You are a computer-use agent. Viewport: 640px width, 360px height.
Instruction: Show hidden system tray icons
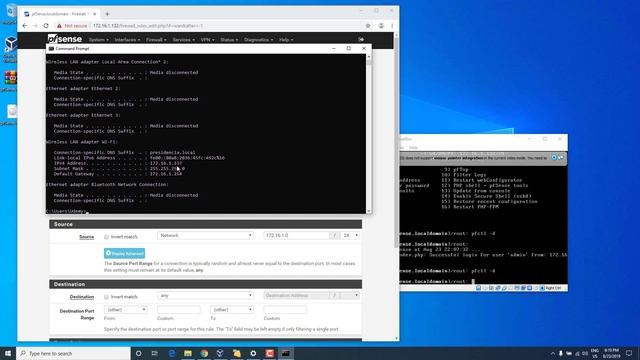(553, 353)
